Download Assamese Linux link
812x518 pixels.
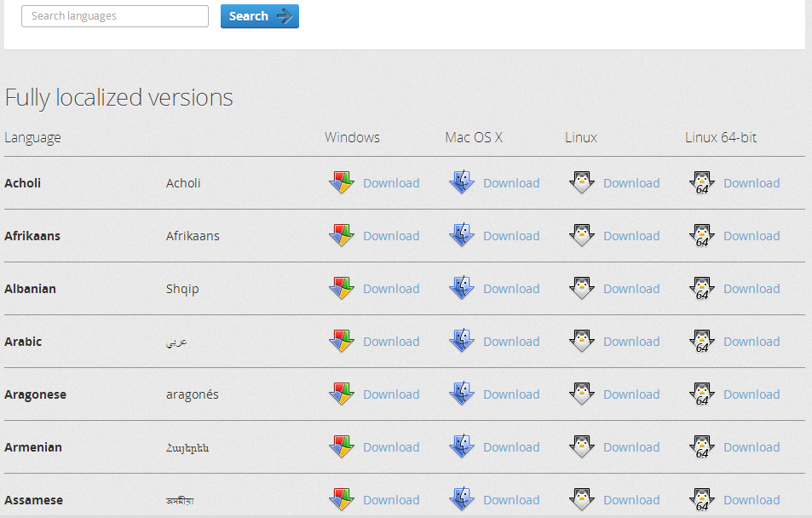[631, 500]
